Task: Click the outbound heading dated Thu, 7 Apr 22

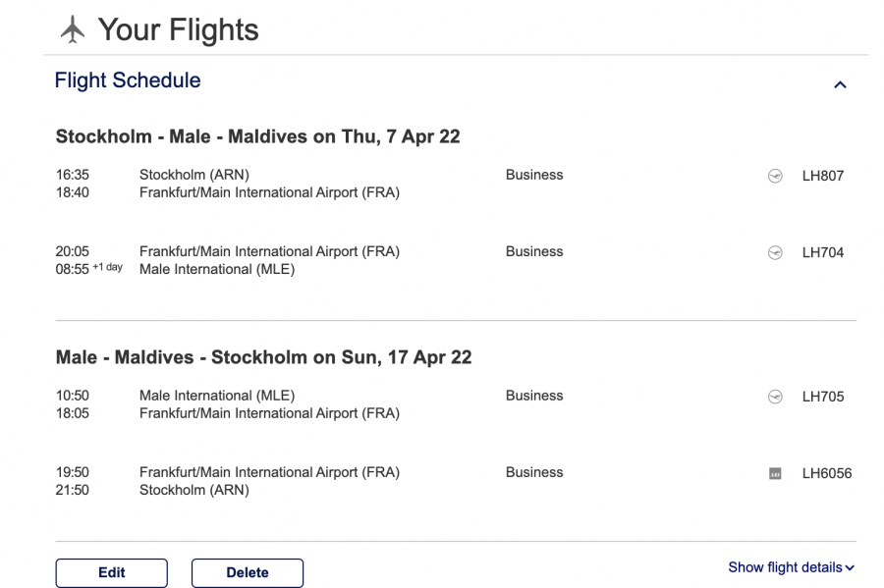Action: click(x=257, y=136)
